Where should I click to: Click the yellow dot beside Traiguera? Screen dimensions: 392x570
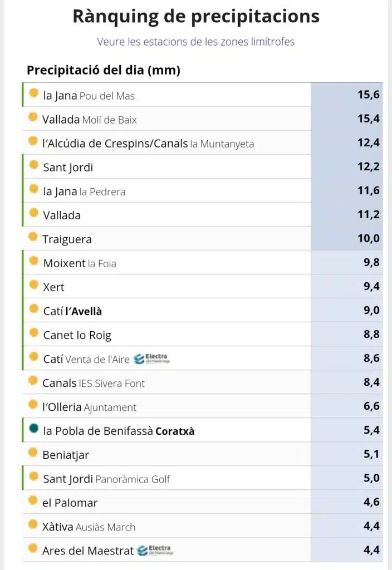pos(33,237)
